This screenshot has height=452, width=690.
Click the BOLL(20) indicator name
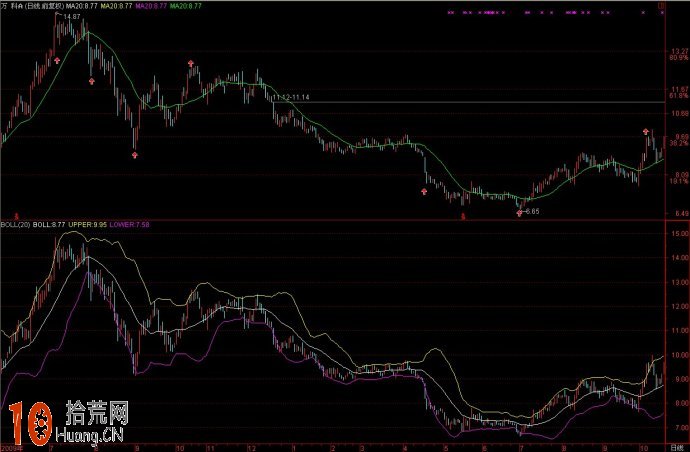(x=15, y=224)
